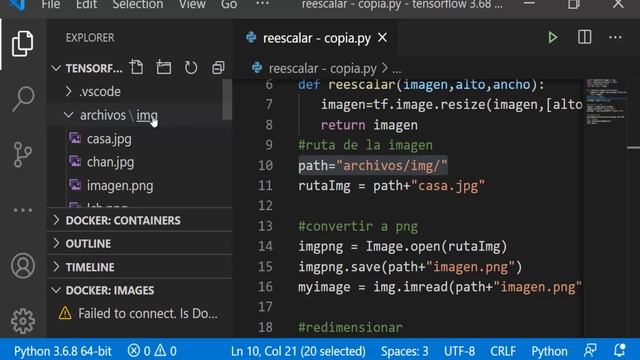Image resolution: width=640 pixels, height=360 pixels.
Task: Click the Docker warning triangle icon
Action: point(65,313)
